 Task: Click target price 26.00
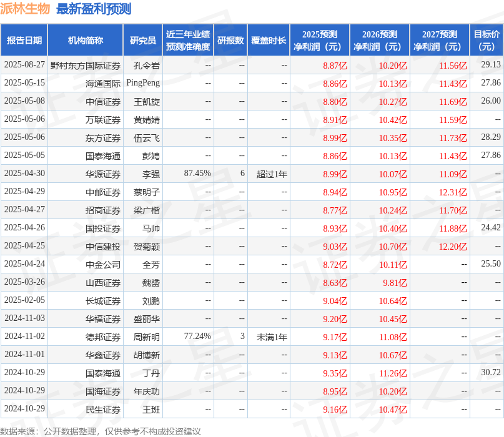[x=491, y=101]
